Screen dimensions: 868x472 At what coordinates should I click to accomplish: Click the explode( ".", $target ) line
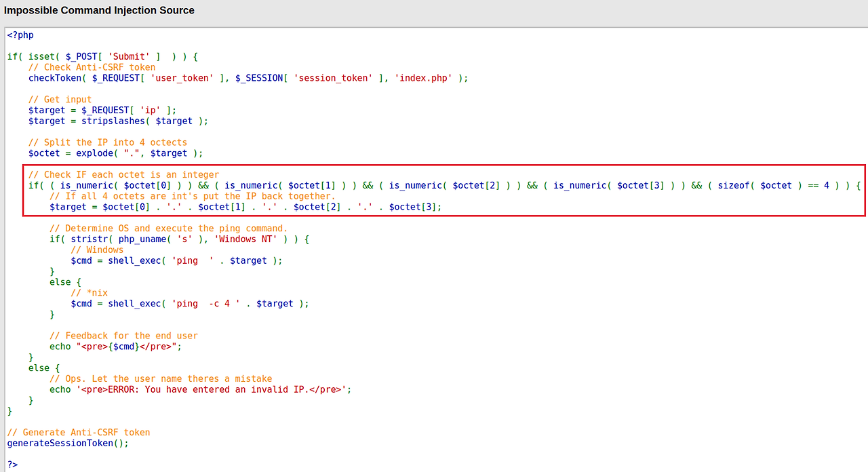click(x=116, y=153)
